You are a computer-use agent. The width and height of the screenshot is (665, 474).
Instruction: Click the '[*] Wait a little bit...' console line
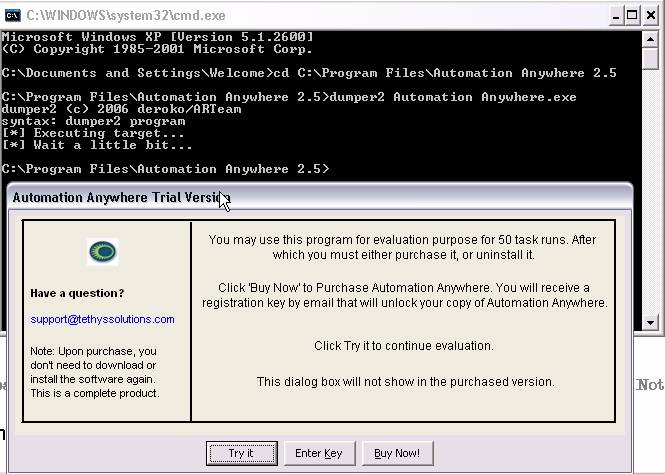(x=97, y=145)
